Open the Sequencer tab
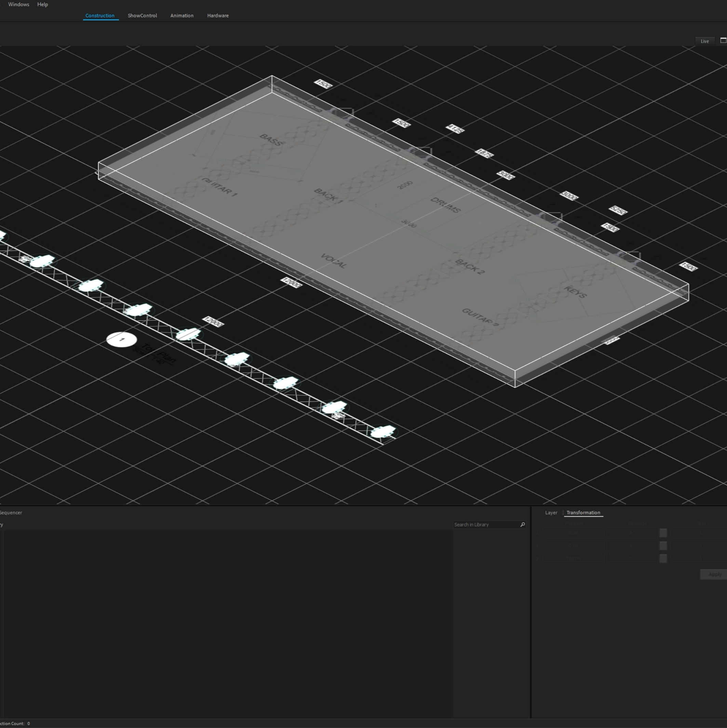This screenshot has height=728, width=727. coord(11,513)
